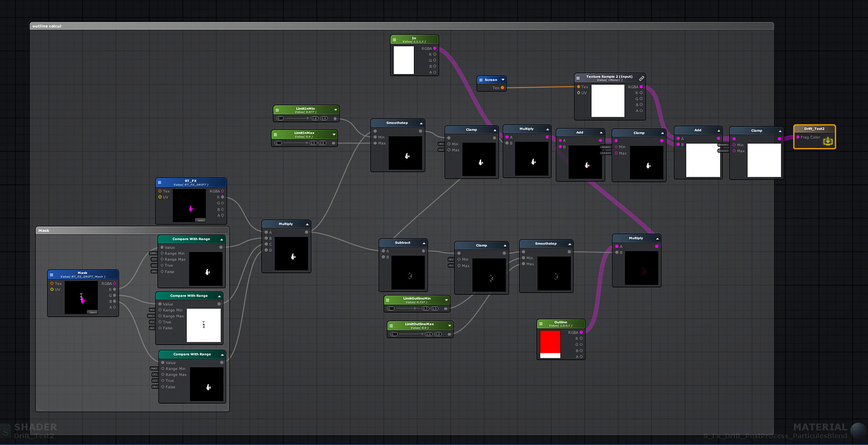This screenshot has height=445, width=868.
Task: Click Select on the RT_FX texture preview
Action: pos(201,220)
